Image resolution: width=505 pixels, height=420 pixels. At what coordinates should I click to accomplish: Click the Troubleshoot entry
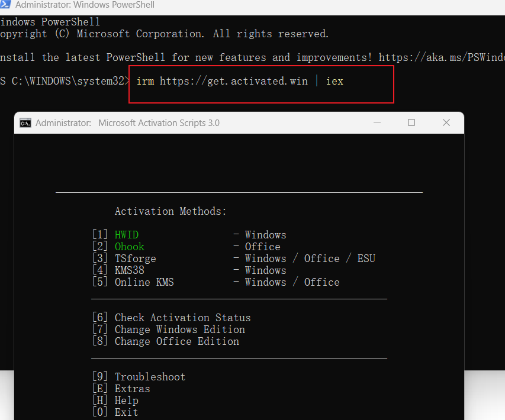139,377
